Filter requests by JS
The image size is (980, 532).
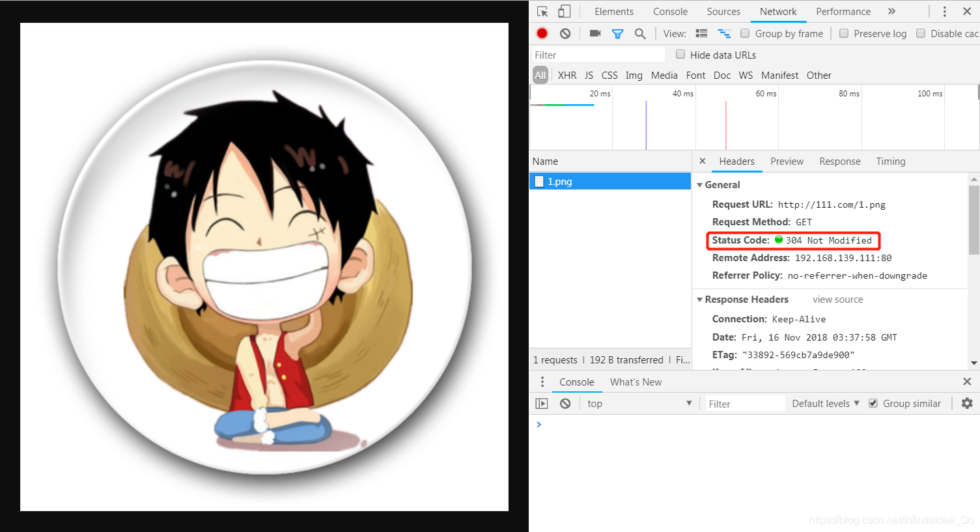589,76
